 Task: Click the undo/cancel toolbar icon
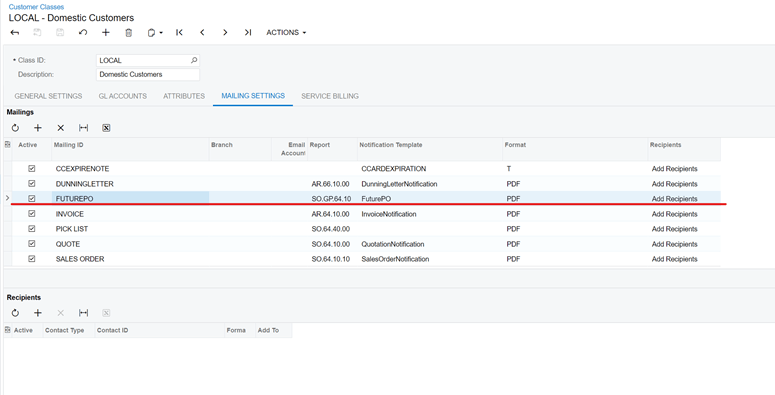83,33
